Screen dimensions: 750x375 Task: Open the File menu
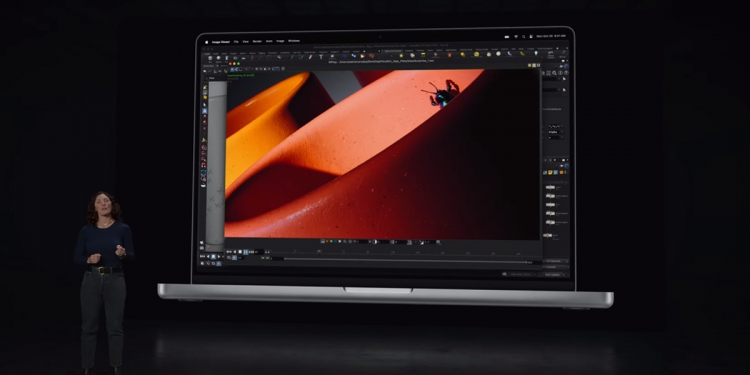[236, 42]
